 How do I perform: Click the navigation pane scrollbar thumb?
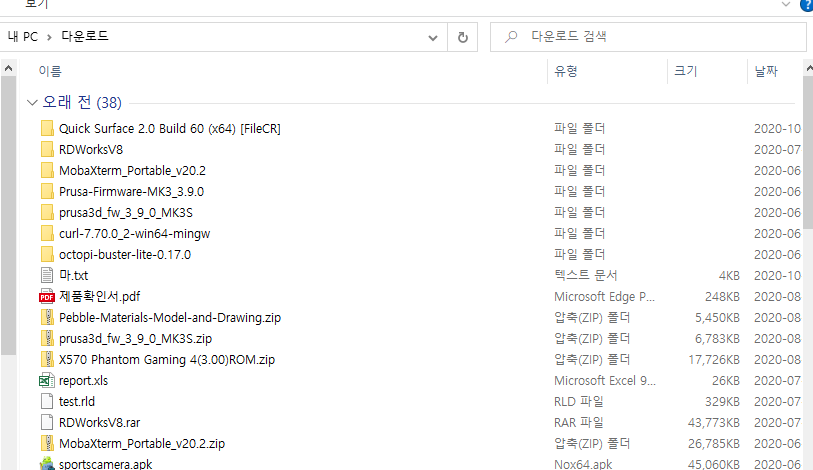coord(8,216)
